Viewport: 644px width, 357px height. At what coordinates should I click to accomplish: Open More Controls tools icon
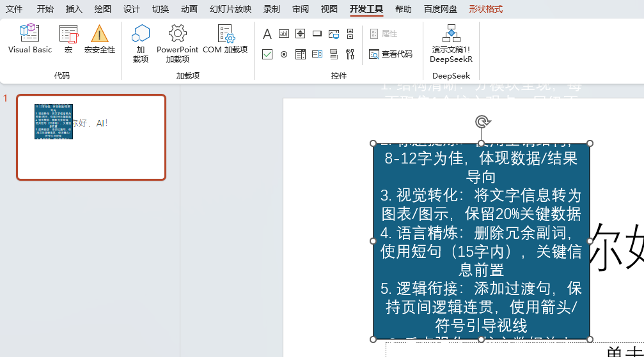point(350,54)
